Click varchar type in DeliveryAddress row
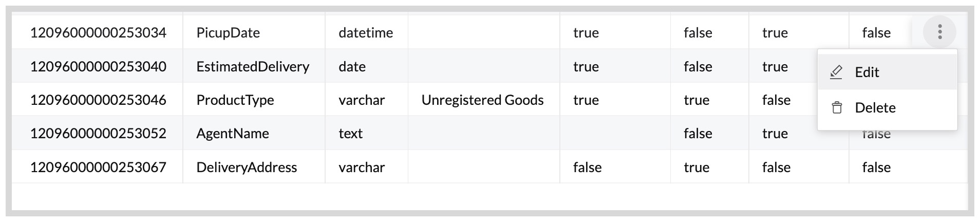This screenshot has height=222, width=980. 362,167
